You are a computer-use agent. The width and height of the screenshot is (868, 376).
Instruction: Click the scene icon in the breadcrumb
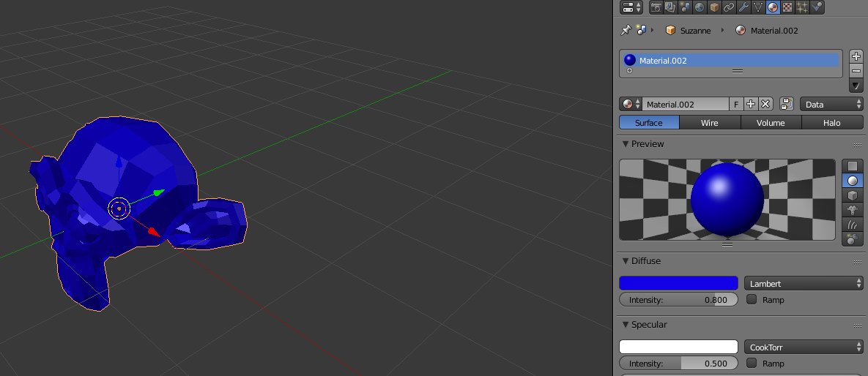coord(641,31)
